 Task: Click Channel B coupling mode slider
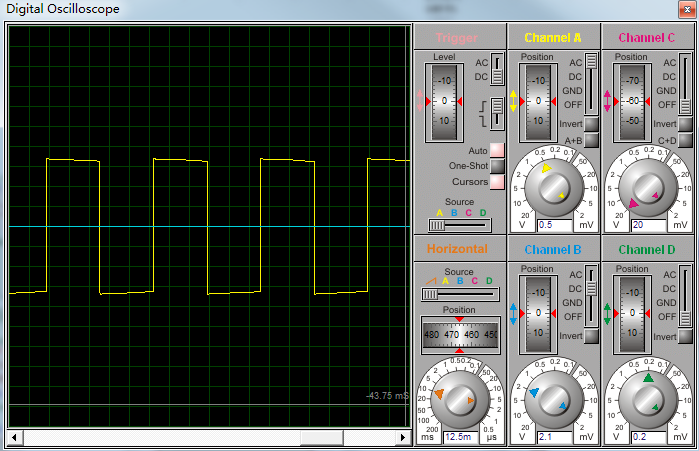tap(591, 296)
